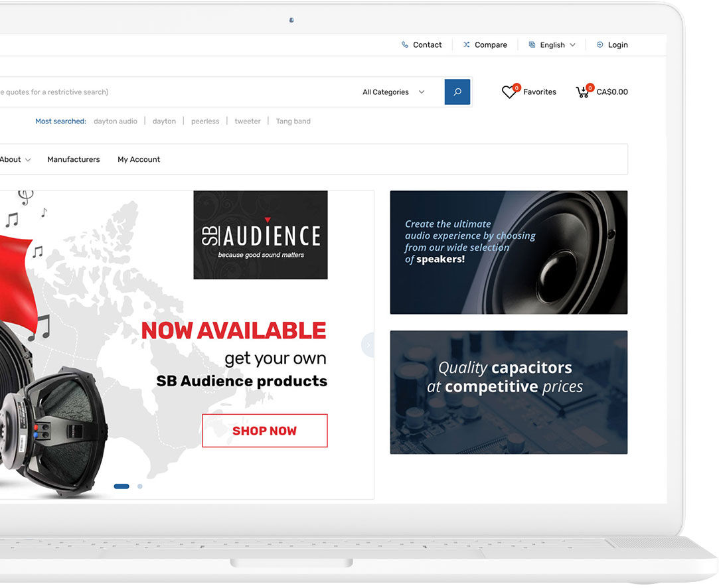Click in the search text field
This screenshot has height=588, width=719.
click(x=174, y=92)
